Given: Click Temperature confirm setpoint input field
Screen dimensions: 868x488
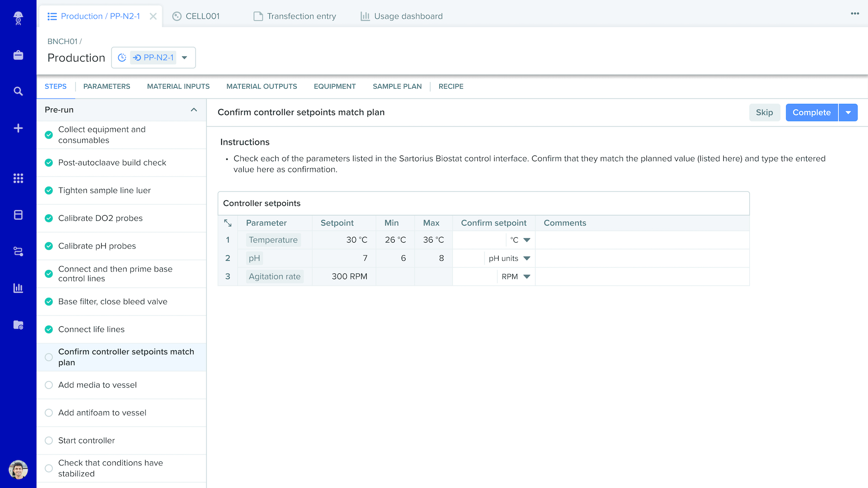Looking at the screenshot, I should coord(479,240).
